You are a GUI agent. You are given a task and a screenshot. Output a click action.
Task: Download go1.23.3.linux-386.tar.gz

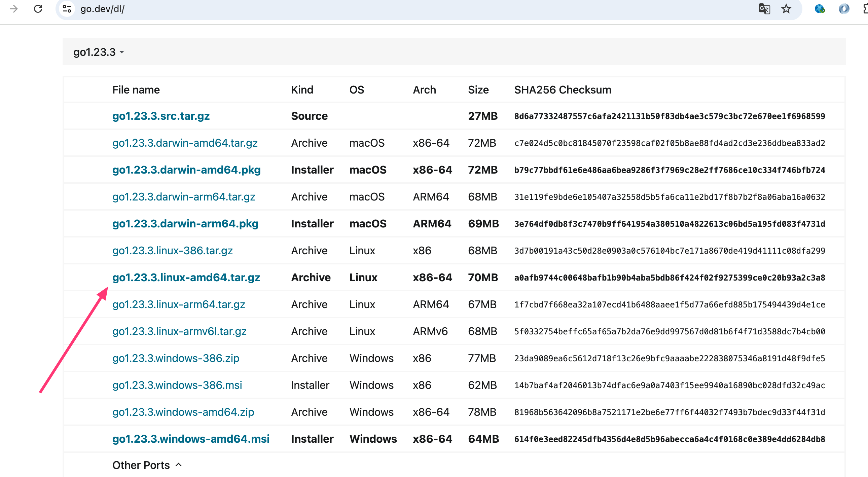pos(172,251)
